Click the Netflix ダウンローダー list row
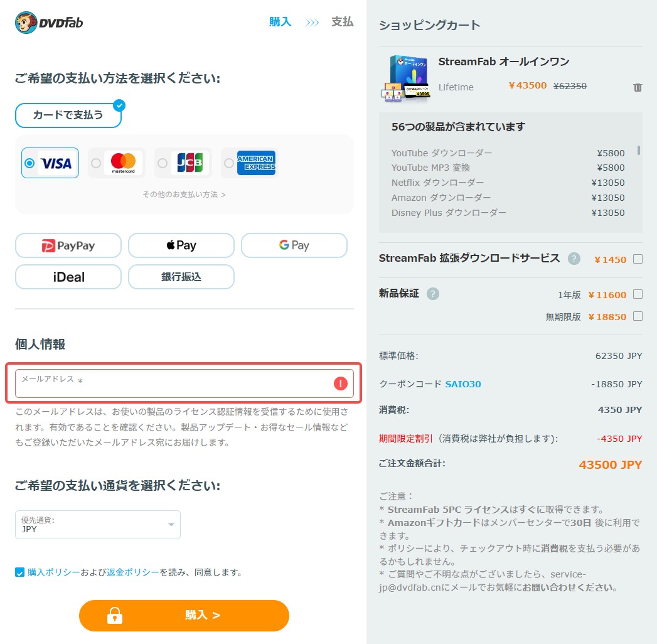 508,183
